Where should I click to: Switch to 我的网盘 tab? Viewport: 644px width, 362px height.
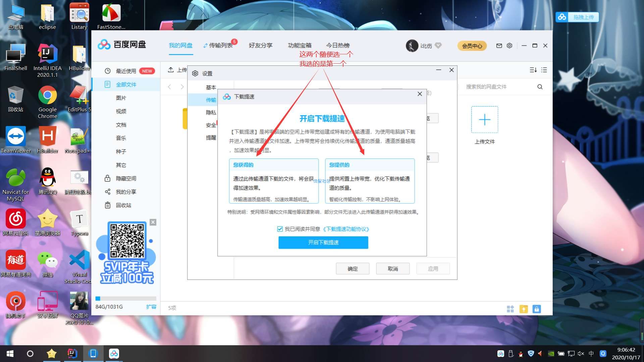click(x=181, y=46)
